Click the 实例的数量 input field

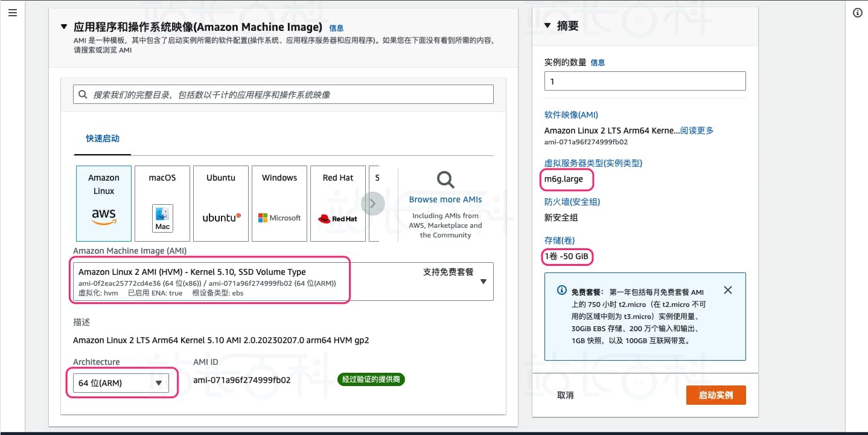[x=645, y=81]
